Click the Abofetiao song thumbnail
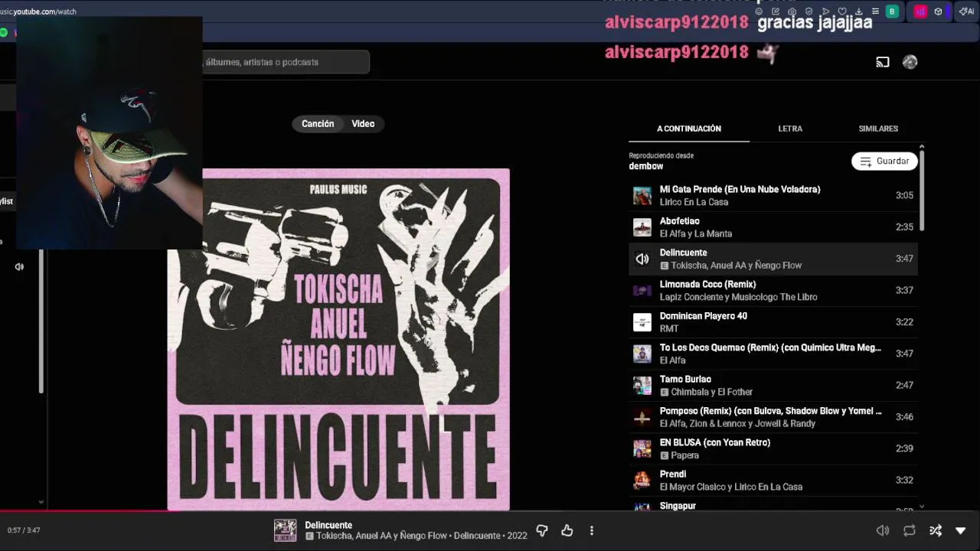The width and height of the screenshot is (980, 551). pyautogui.click(x=642, y=227)
